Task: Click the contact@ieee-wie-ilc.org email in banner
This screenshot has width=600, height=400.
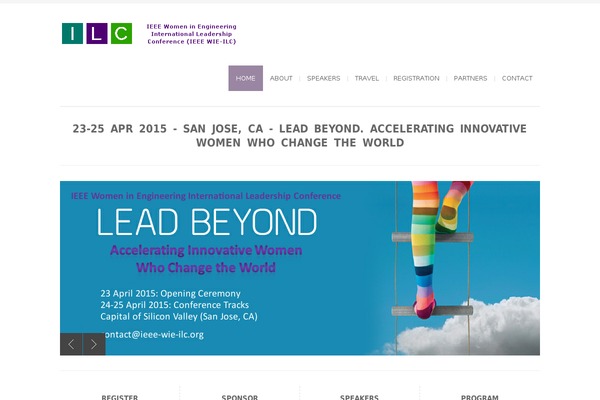Action: 152,335
